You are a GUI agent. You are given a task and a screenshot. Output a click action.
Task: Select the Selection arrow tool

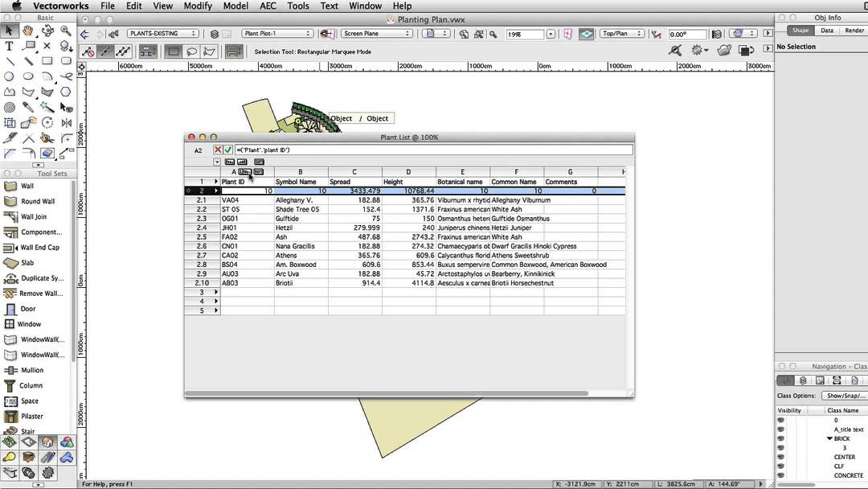coord(10,31)
